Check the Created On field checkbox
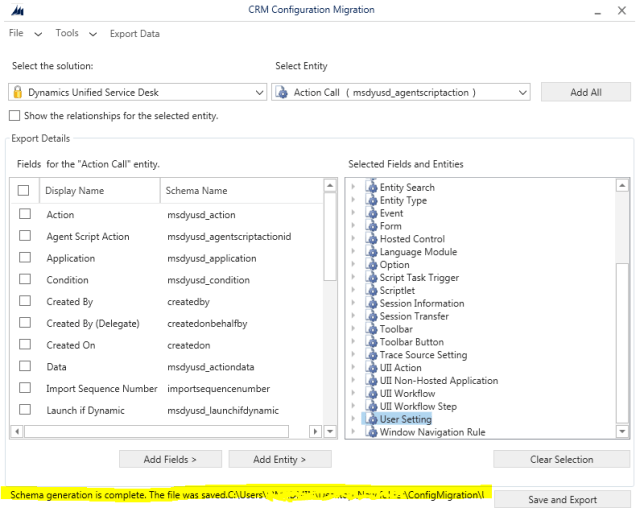This screenshot has height=516, width=640. click(x=25, y=344)
